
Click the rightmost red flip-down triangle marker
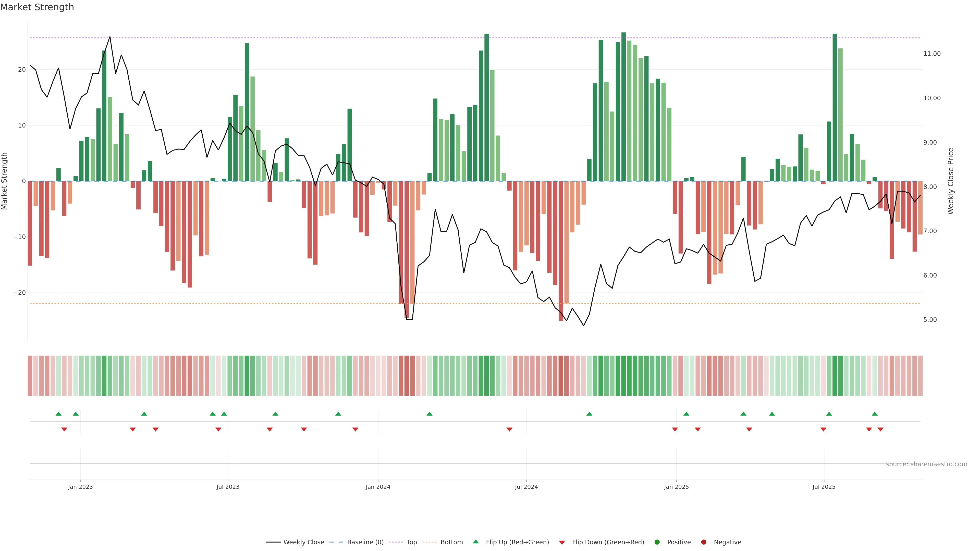pos(880,429)
